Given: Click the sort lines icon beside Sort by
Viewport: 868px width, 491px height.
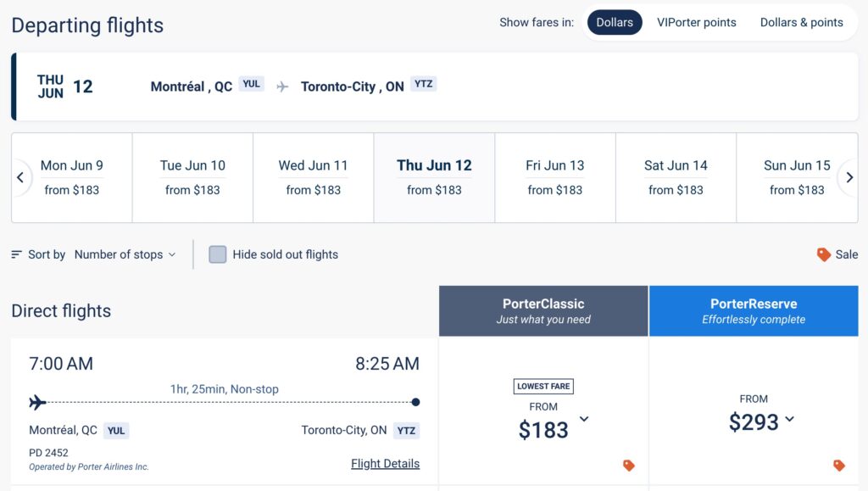Looking at the screenshot, I should [16, 254].
